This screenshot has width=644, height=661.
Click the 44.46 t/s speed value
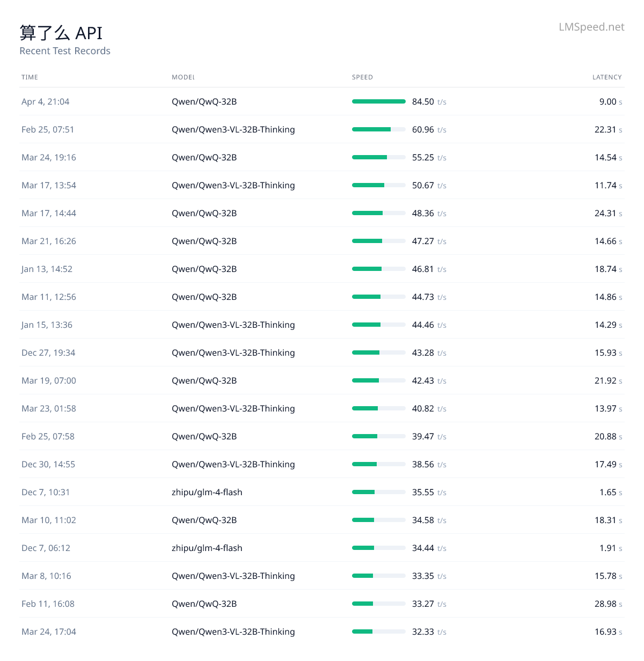click(x=429, y=325)
